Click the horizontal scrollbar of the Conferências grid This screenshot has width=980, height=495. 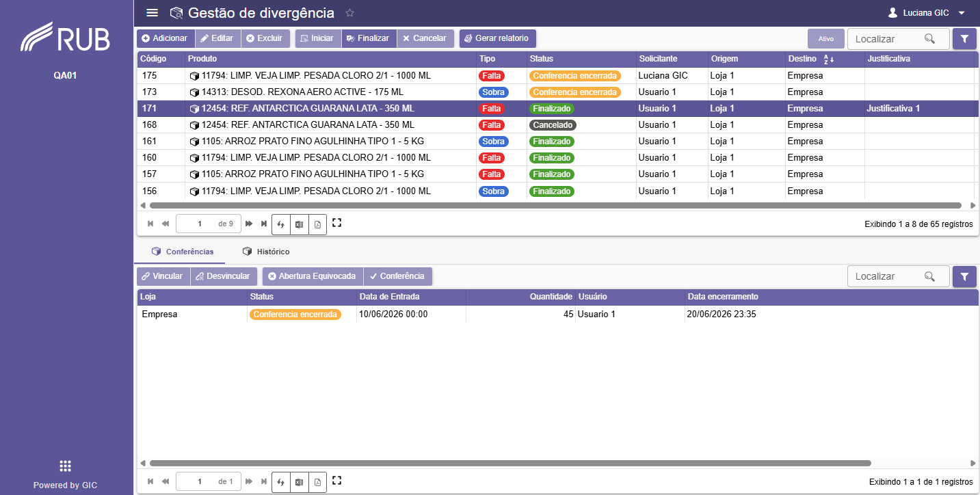click(x=510, y=463)
